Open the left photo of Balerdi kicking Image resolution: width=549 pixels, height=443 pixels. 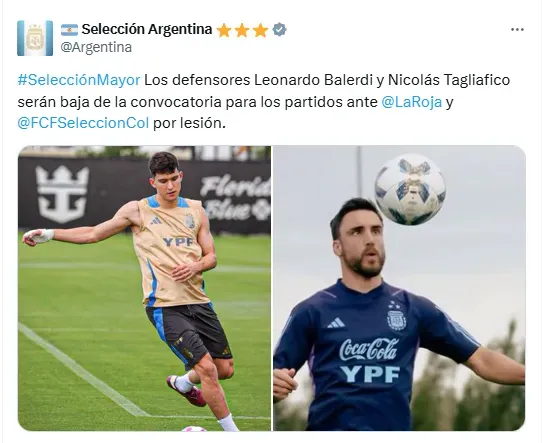coord(144,288)
